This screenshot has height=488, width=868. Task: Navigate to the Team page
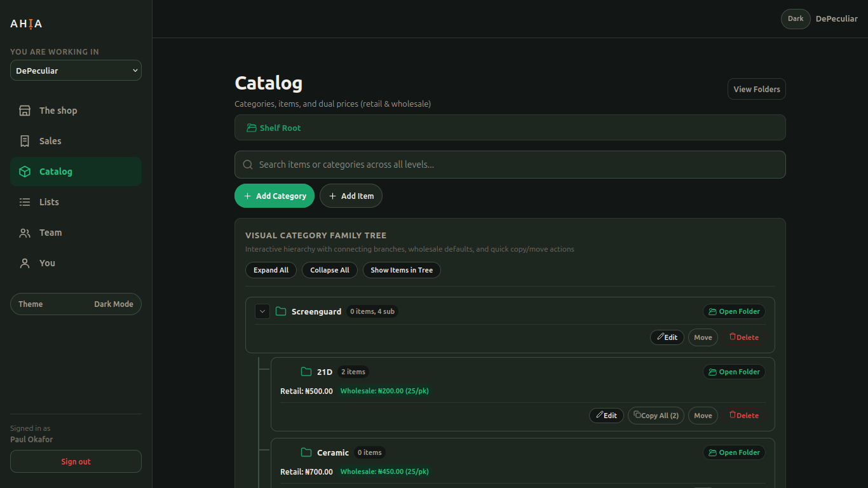point(76,233)
